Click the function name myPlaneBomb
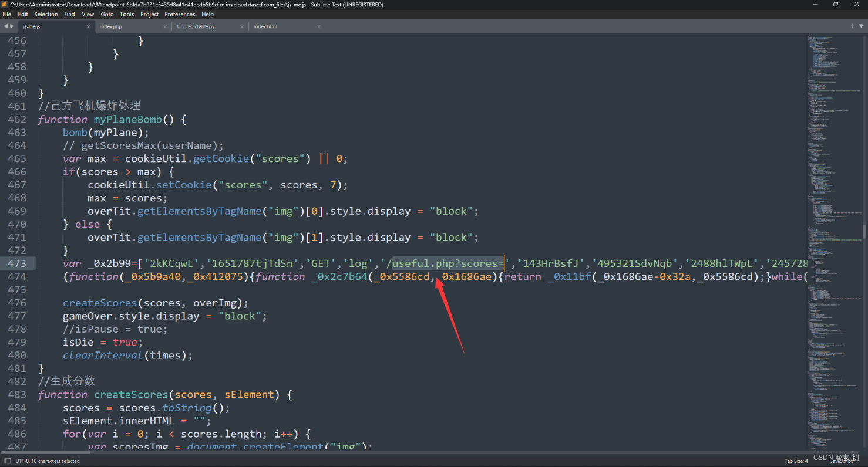The width and height of the screenshot is (868, 467). pyautogui.click(x=127, y=119)
